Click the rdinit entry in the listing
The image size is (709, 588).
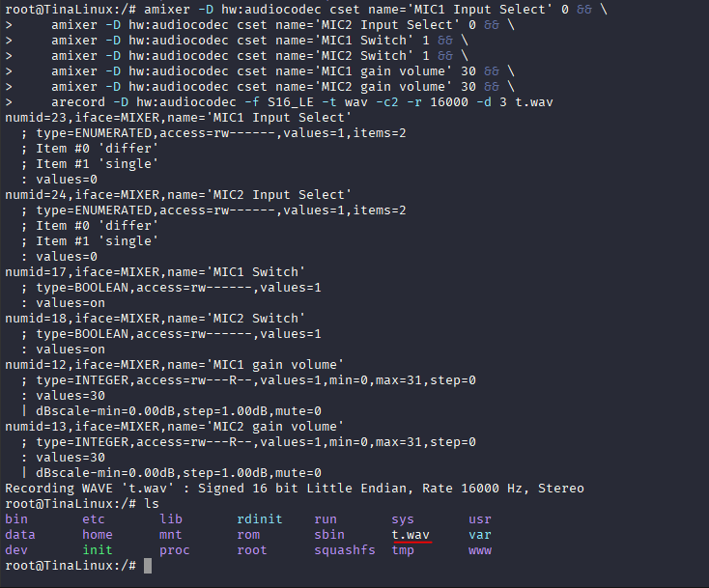point(260,519)
